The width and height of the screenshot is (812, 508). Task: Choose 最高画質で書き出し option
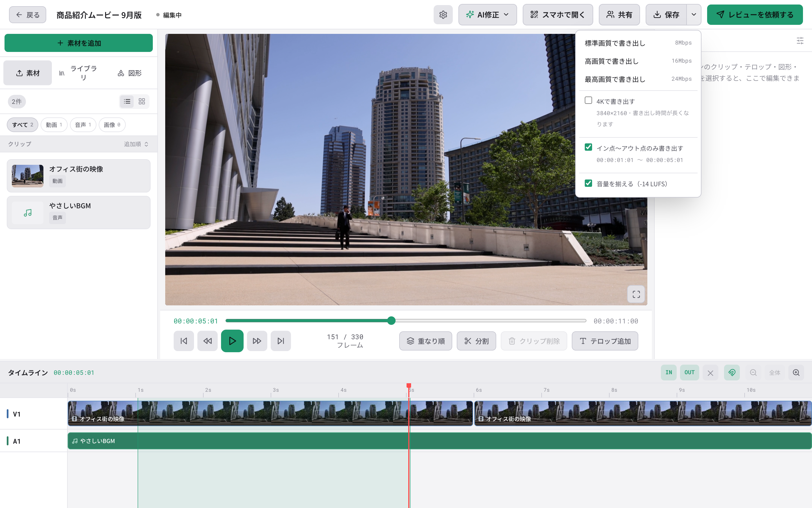click(638, 79)
